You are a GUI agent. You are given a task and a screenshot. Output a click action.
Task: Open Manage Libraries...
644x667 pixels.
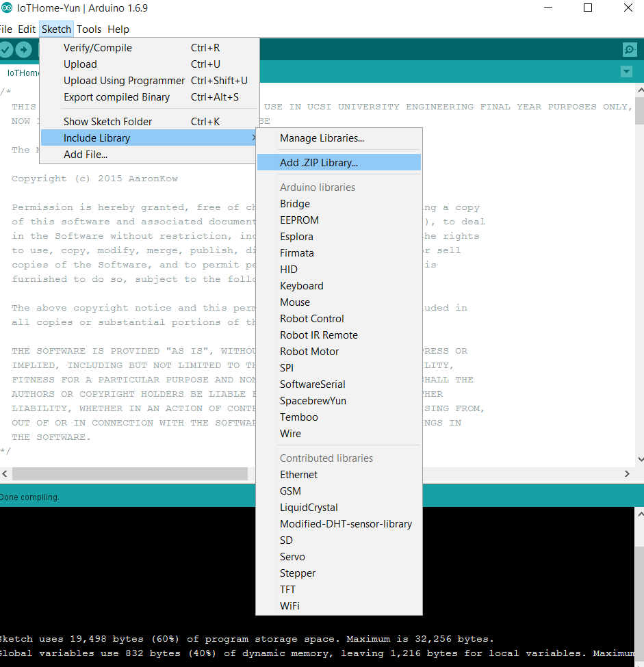click(x=339, y=138)
